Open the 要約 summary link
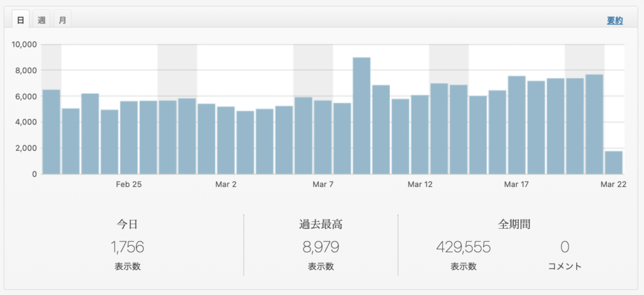The height and width of the screenshot is (295, 644). 614,21
